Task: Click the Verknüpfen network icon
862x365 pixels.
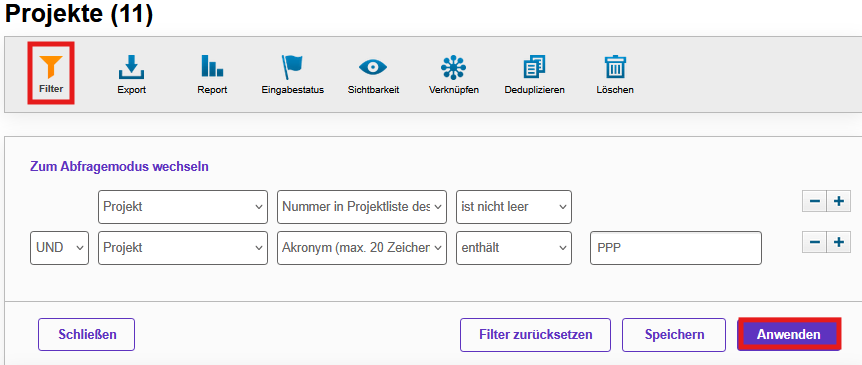Action: click(x=454, y=67)
